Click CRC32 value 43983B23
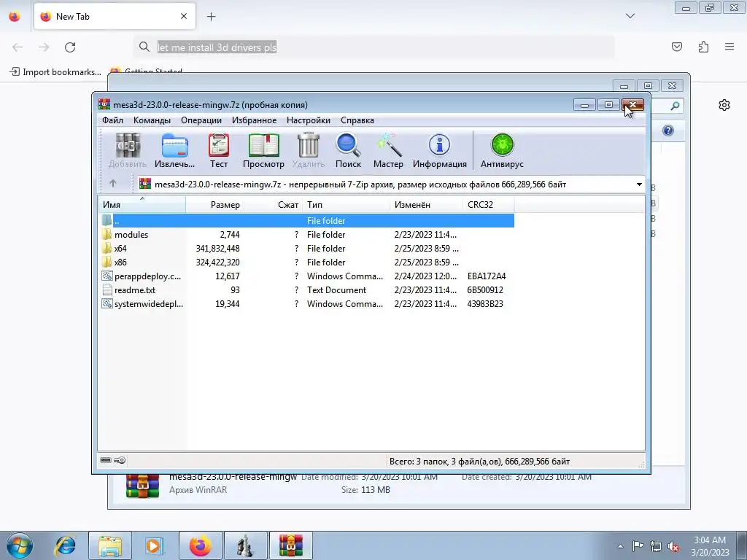Viewport: 747px width, 560px height. [485, 303]
